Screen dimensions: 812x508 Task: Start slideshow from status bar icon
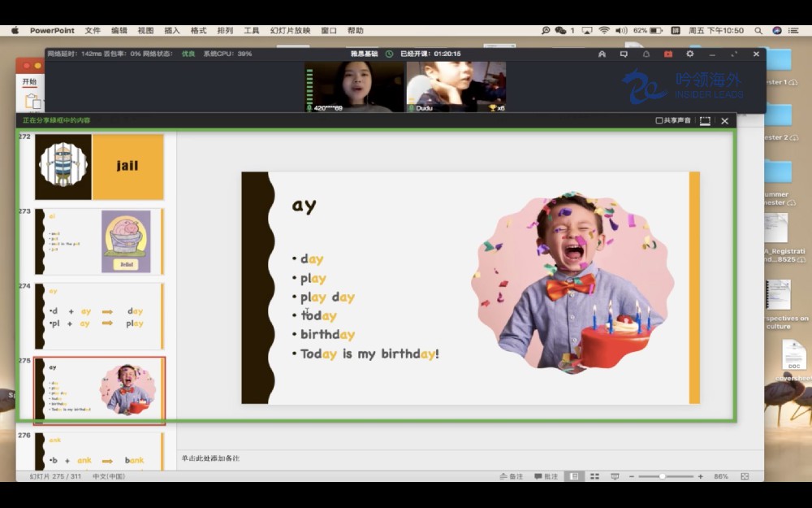point(615,476)
